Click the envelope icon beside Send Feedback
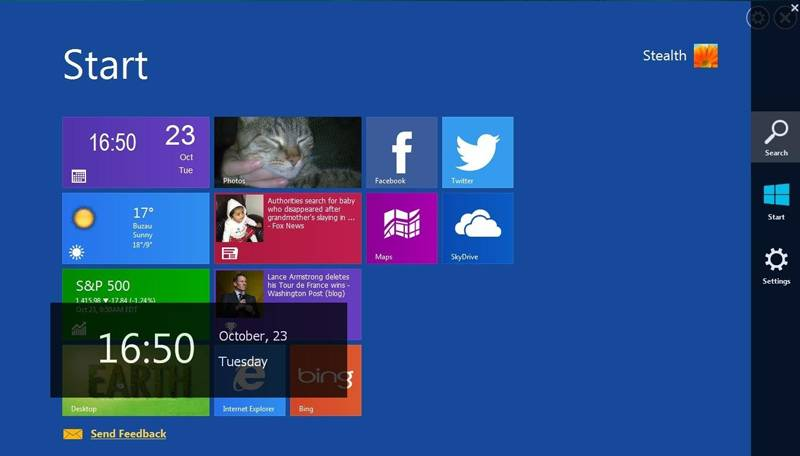Viewport: 800px width, 456px height. [x=72, y=434]
